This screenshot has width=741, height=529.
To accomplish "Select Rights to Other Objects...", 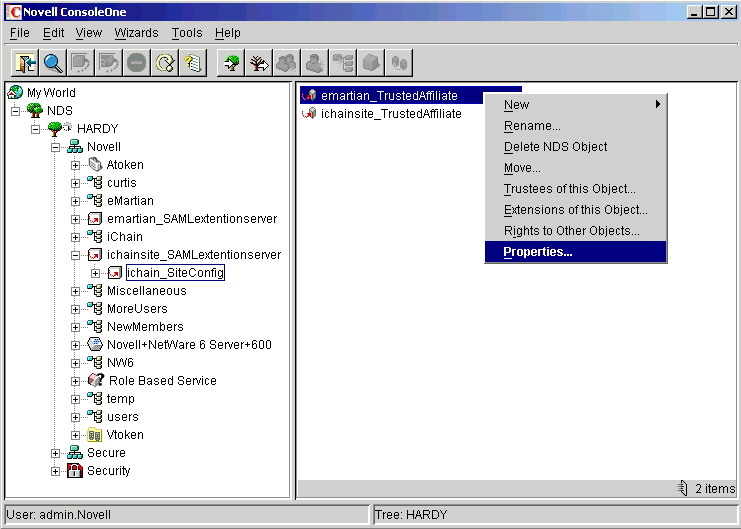I will (576, 231).
